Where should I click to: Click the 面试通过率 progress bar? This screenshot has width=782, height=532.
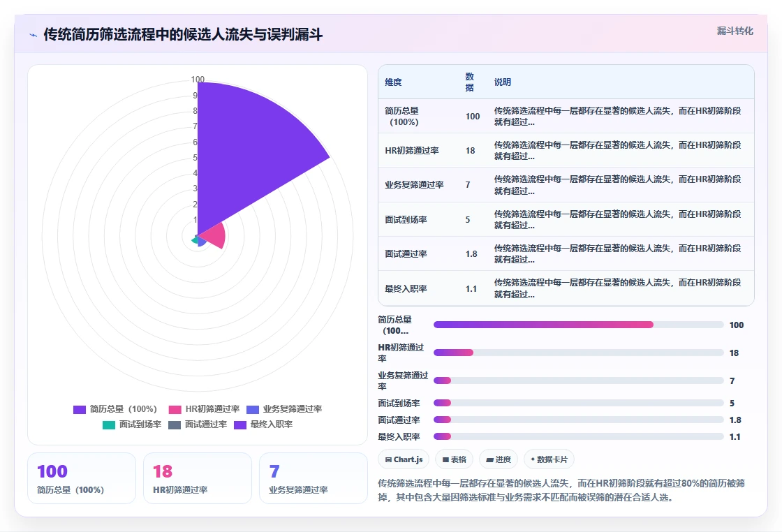(x=579, y=420)
